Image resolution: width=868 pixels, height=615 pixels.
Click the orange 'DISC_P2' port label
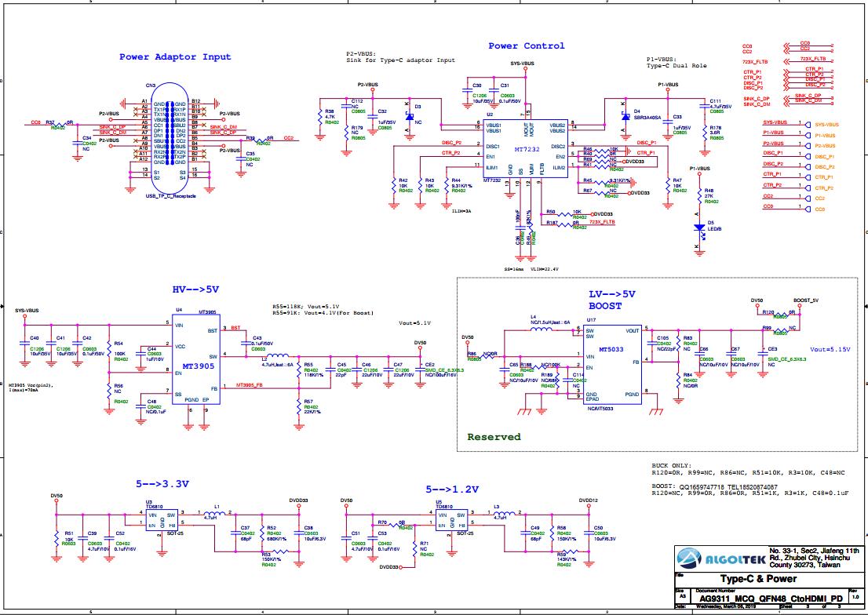pos(824,166)
